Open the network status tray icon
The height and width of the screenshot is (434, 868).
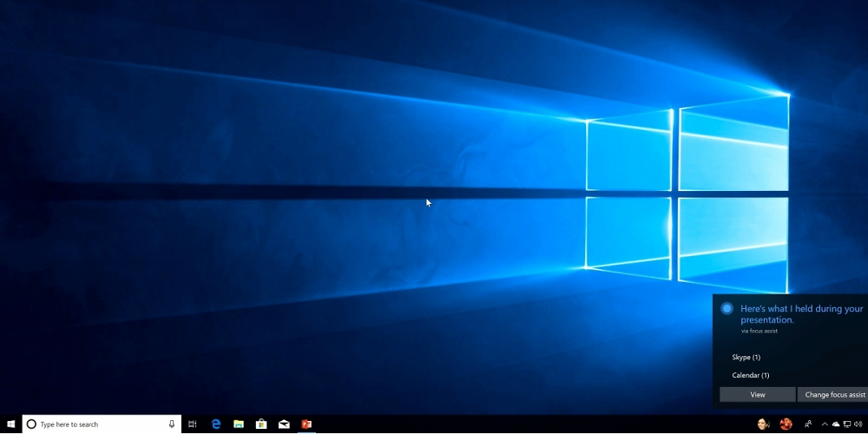847,424
